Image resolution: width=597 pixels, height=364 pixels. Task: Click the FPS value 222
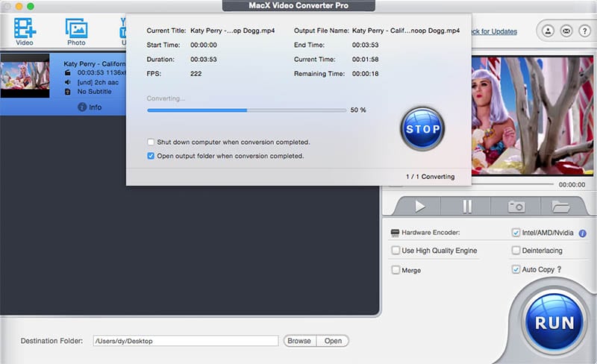pyautogui.click(x=196, y=74)
